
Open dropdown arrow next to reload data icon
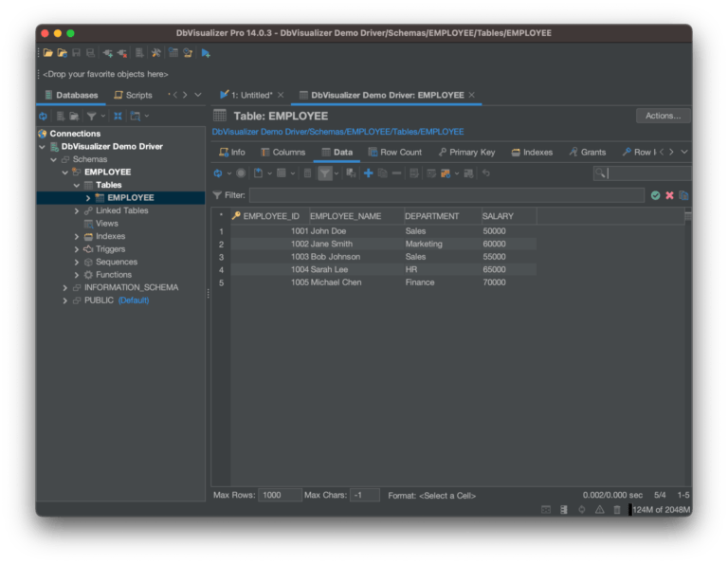click(x=228, y=173)
